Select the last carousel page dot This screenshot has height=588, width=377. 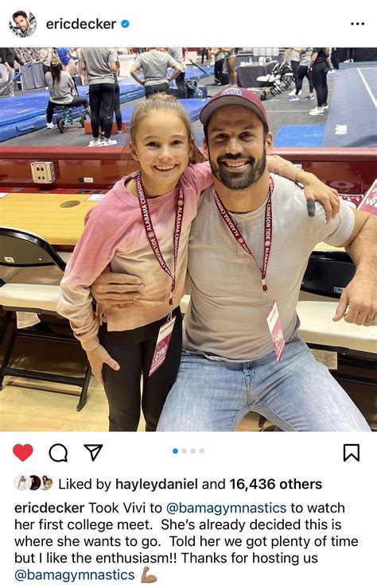click(x=202, y=451)
